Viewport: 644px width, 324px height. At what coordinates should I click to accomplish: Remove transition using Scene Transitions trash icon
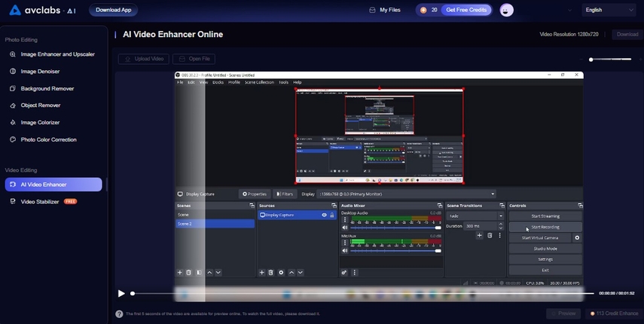[490, 235]
